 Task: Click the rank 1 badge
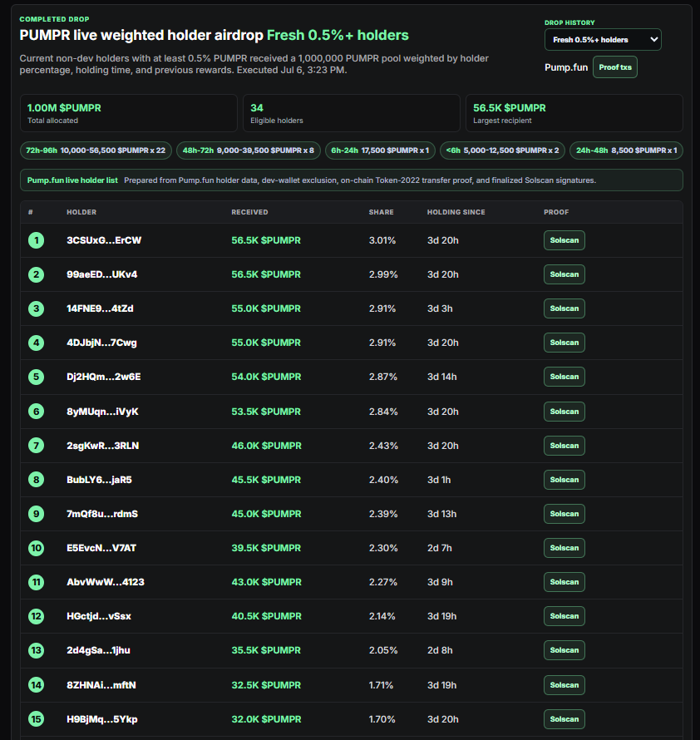click(x=37, y=240)
